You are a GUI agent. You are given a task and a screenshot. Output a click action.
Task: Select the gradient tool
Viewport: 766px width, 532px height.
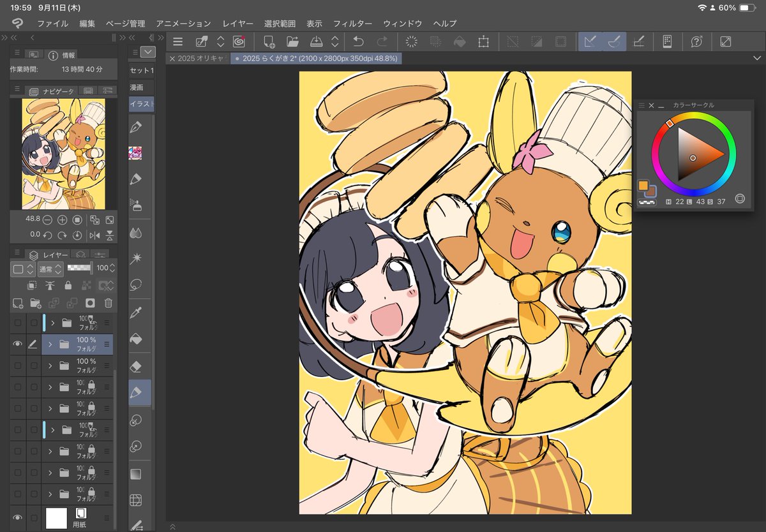coord(135,474)
